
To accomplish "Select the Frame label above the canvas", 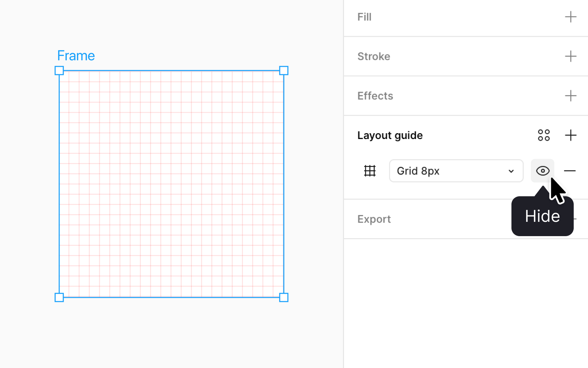I will [76, 55].
